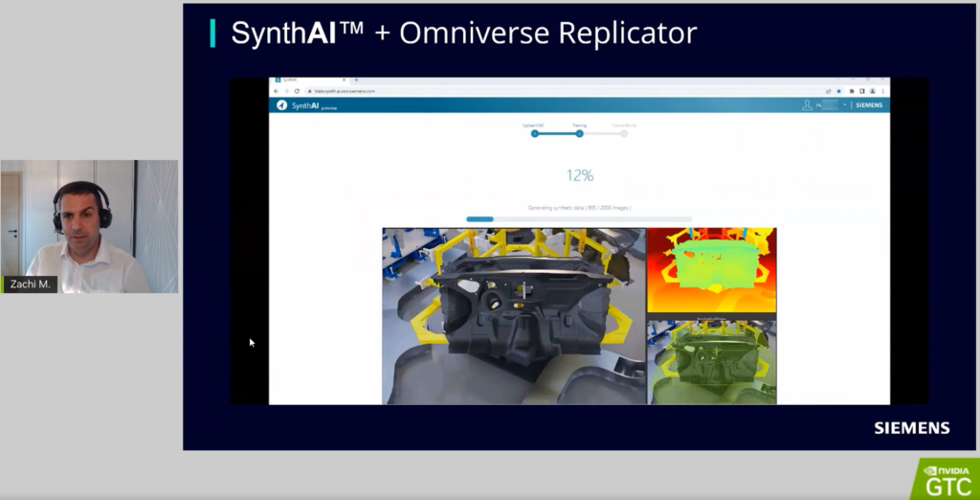Click the Zachi M. name label
This screenshot has width=980, height=500.
point(30,284)
